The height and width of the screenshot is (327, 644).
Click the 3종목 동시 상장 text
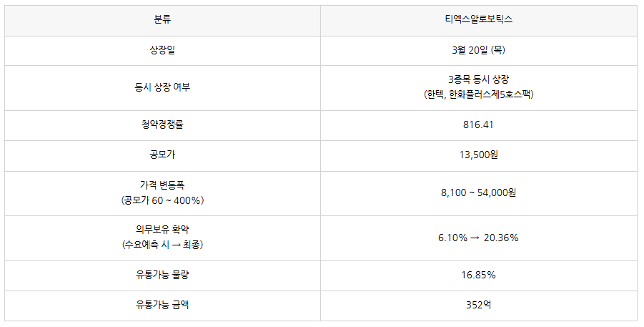[x=479, y=80]
